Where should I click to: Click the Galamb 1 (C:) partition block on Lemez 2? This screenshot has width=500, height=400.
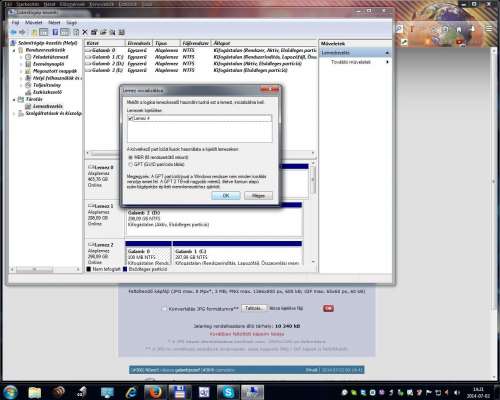(x=237, y=253)
